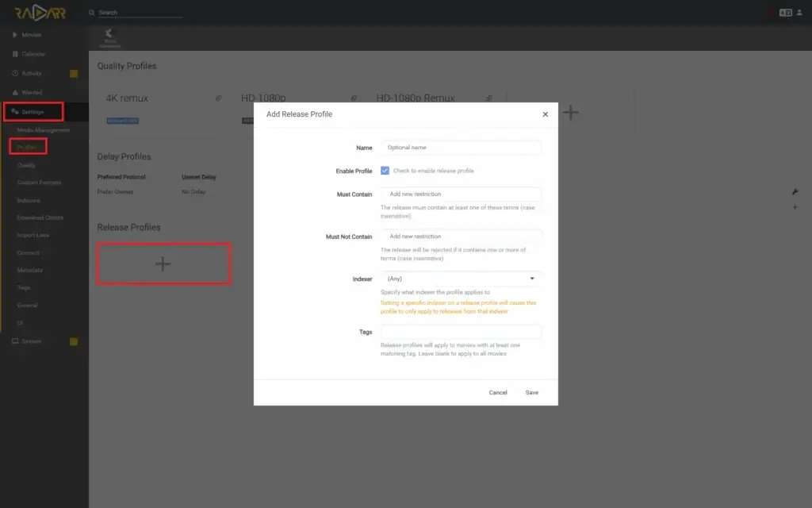Click the Must Contain restriction field
Image resolution: width=812 pixels, height=508 pixels.
pos(461,194)
